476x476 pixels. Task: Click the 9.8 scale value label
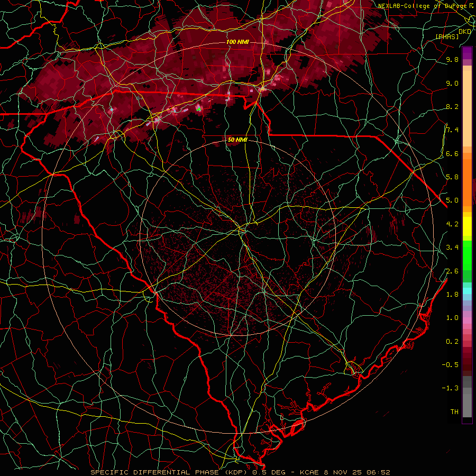[452, 59]
